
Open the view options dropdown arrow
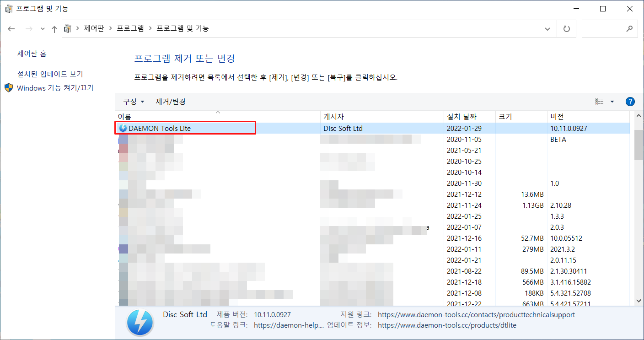coord(612,102)
